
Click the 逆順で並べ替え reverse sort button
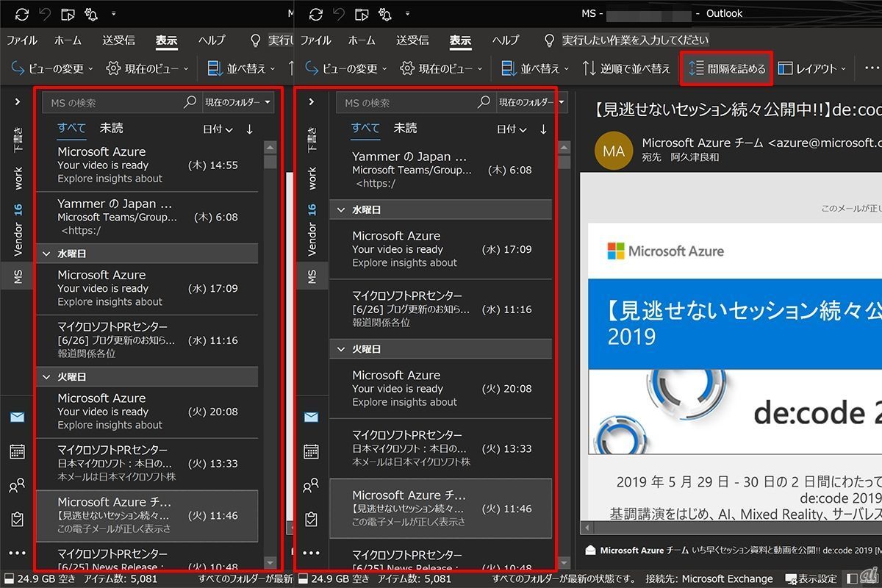tap(626, 68)
